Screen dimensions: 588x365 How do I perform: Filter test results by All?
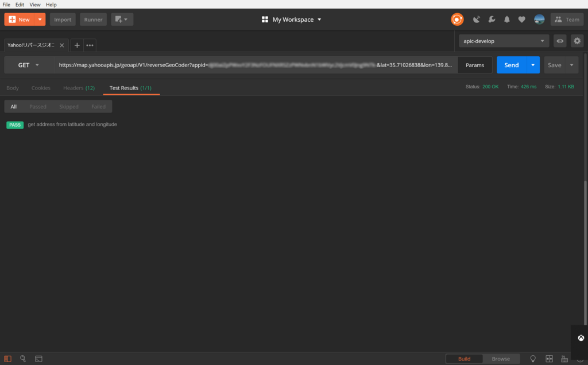(14, 106)
